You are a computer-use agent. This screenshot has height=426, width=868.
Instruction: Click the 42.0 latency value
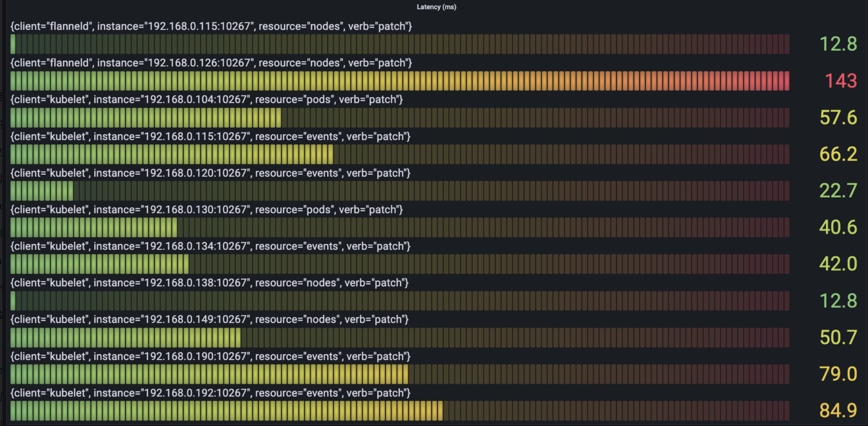(838, 264)
